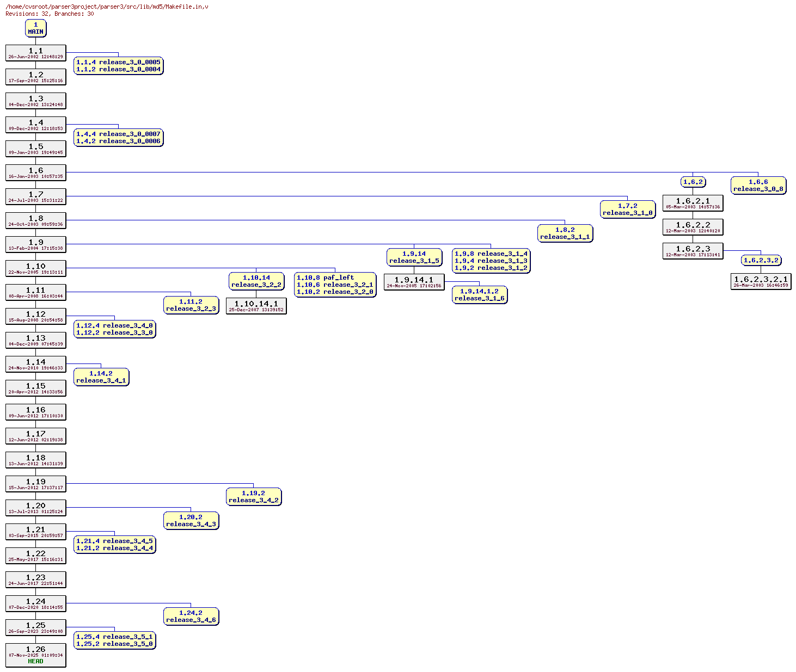Screen dimensions: 796x672
Task: Click tag release_3_1_4
Action: pyautogui.click(x=502, y=254)
